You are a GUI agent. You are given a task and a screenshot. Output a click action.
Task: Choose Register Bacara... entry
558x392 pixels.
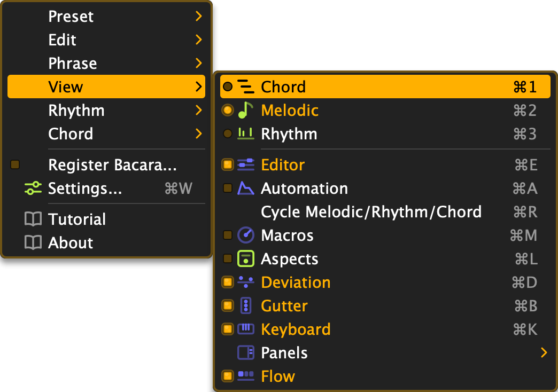[x=106, y=164]
